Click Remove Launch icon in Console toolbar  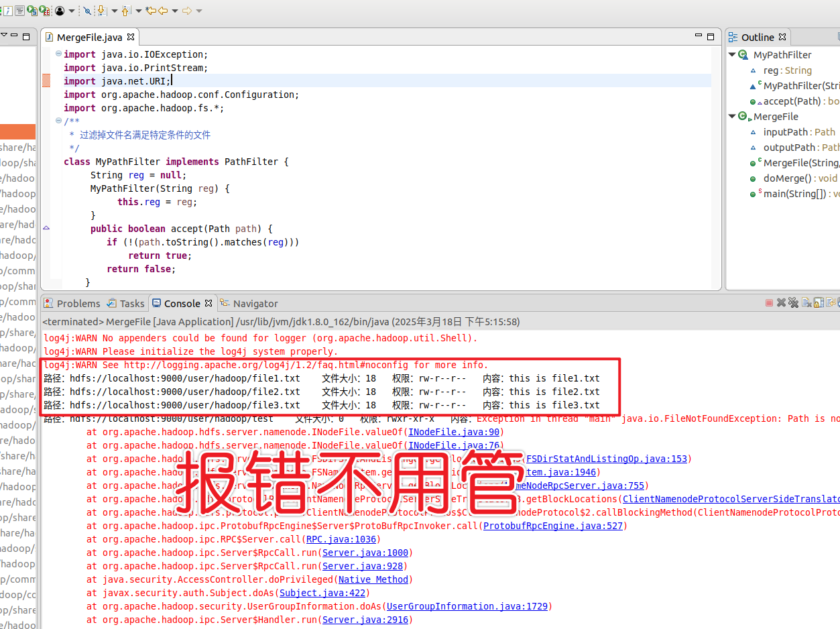coord(781,303)
